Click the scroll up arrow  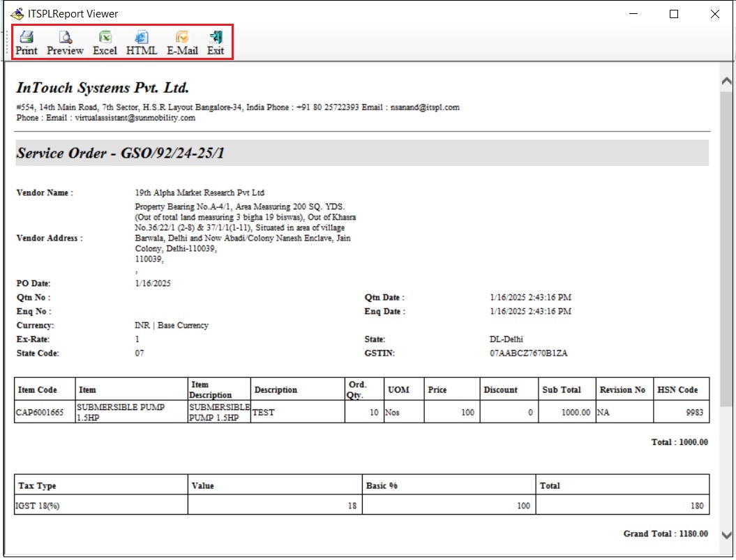click(726, 81)
